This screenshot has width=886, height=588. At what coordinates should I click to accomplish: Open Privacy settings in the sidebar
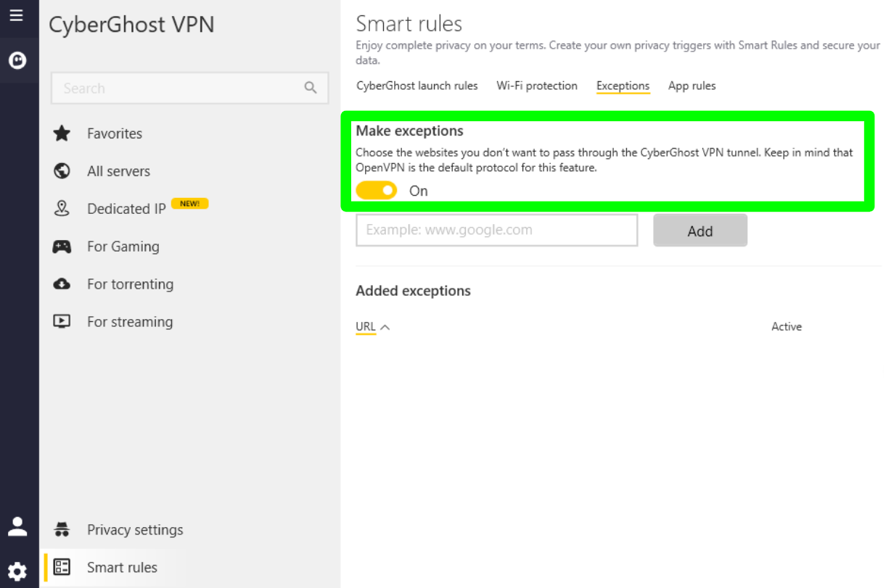click(x=135, y=530)
